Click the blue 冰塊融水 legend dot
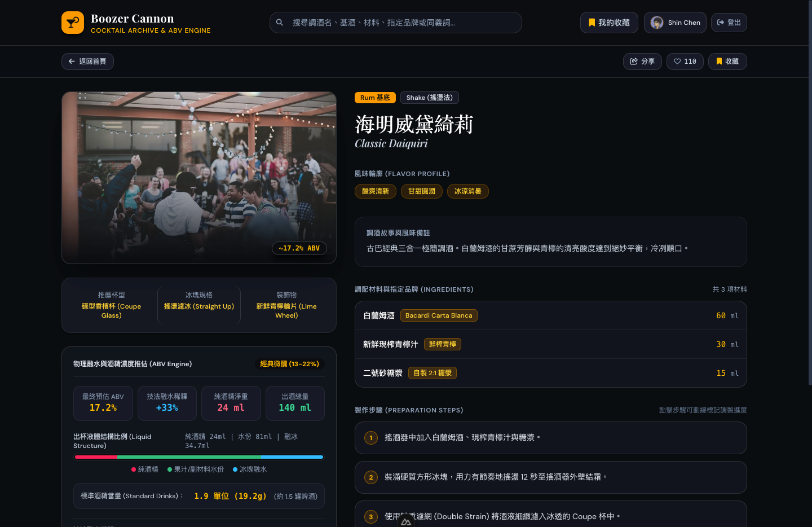 235,469
